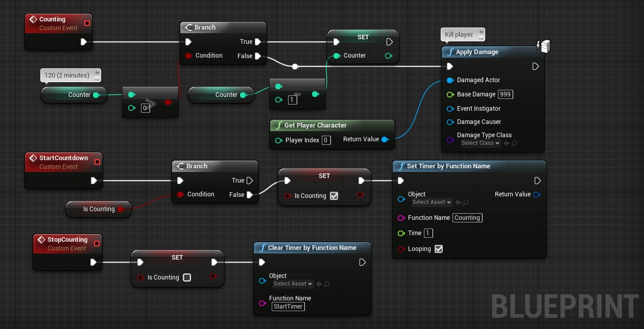This screenshot has height=329, width=644.
Task: Click the Base Damage 999 value field
Action: pos(506,94)
